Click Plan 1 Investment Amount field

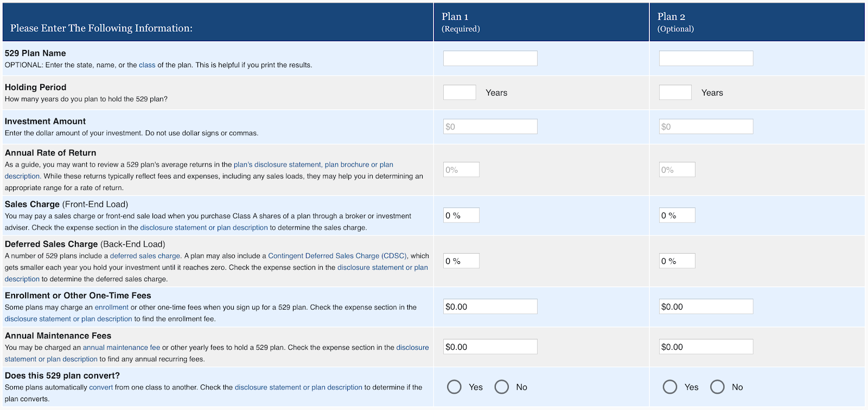click(x=490, y=127)
